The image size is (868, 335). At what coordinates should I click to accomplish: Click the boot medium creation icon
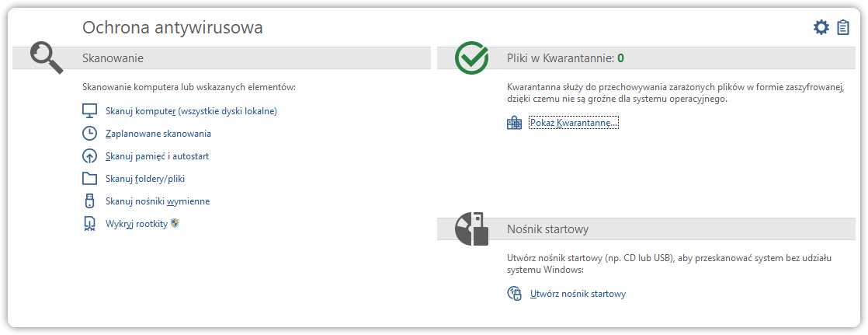[x=514, y=293]
